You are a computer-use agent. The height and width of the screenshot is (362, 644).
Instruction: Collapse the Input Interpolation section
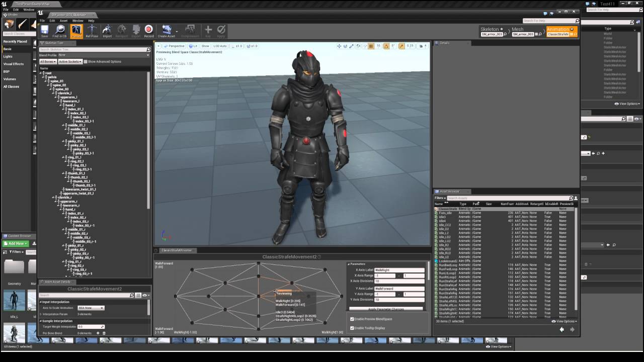pyautogui.click(x=41, y=302)
